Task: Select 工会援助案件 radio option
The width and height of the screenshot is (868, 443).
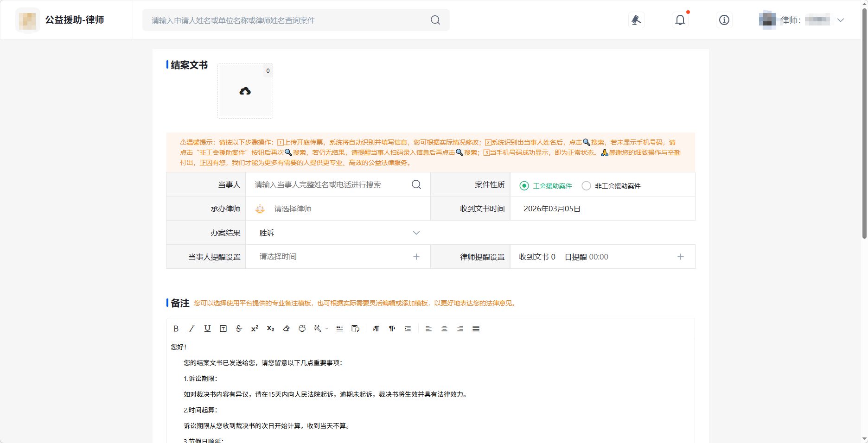Action: (524, 186)
